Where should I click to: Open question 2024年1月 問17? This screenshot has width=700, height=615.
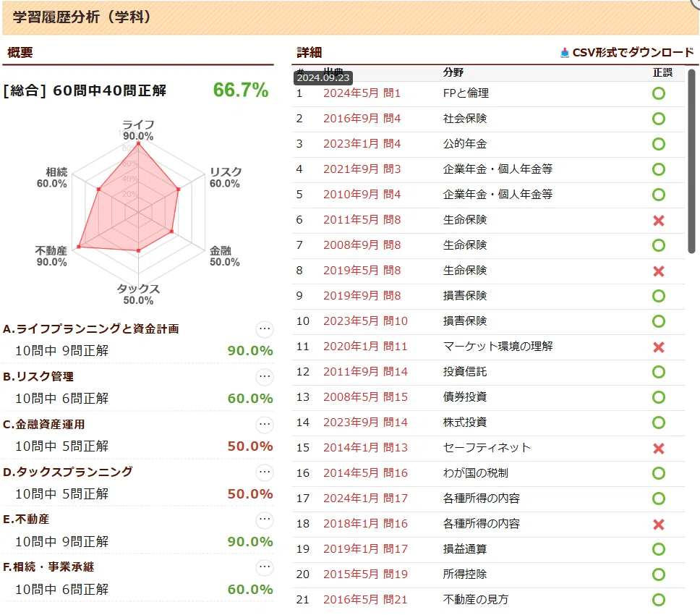(366, 499)
